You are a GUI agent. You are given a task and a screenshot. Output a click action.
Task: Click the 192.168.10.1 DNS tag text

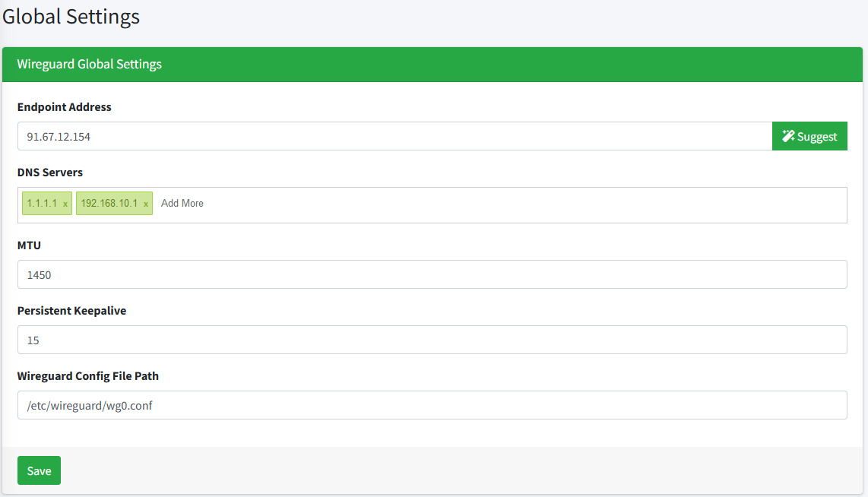pyautogui.click(x=109, y=203)
